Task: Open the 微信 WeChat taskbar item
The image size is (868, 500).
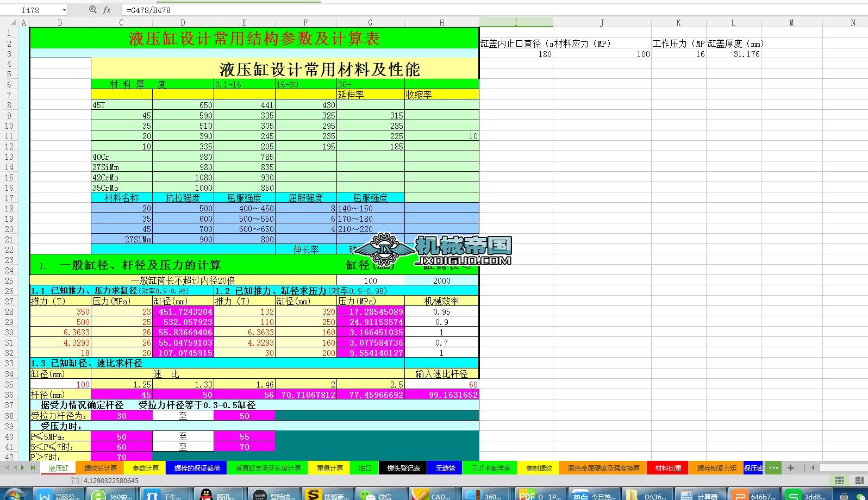Action: tap(379, 495)
